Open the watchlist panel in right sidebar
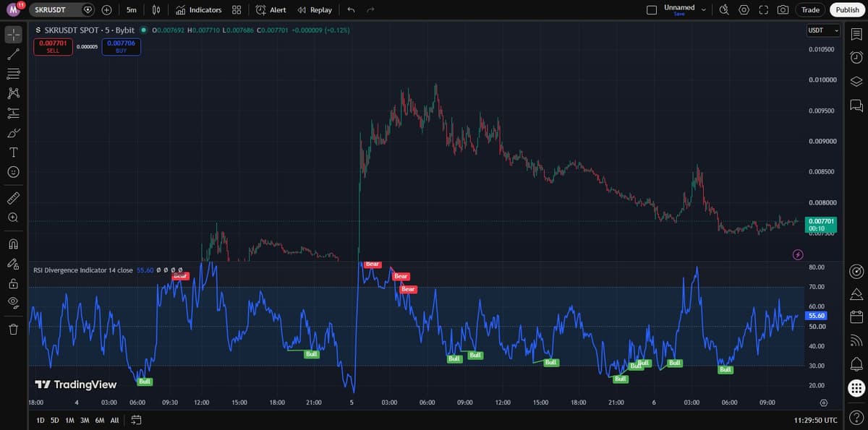Screen dimensions: 868x430 pyautogui.click(x=856, y=34)
